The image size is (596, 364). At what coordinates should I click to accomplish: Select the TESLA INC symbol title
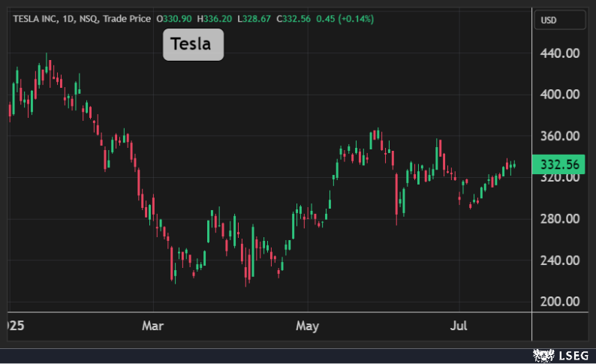click(x=38, y=18)
